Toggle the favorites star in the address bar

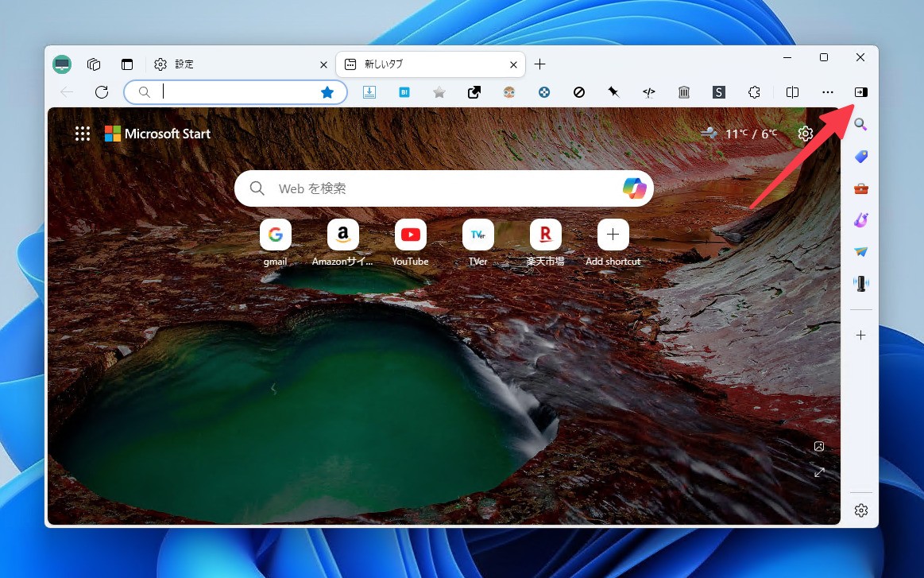coord(327,91)
